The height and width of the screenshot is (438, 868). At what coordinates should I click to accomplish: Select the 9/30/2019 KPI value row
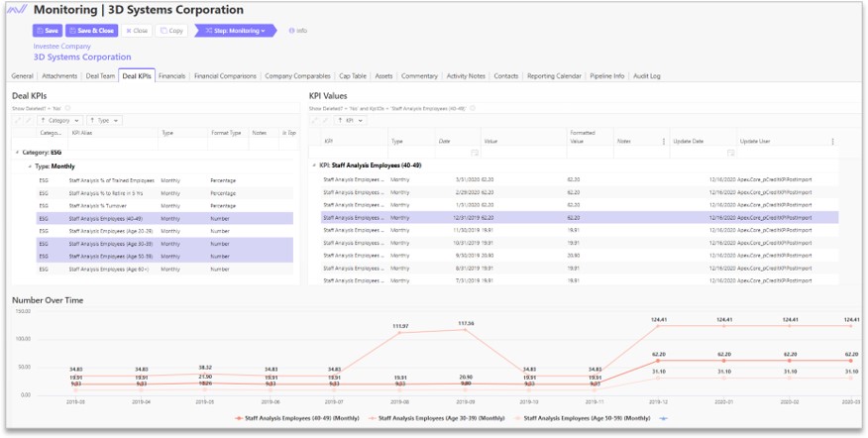[580, 256]
